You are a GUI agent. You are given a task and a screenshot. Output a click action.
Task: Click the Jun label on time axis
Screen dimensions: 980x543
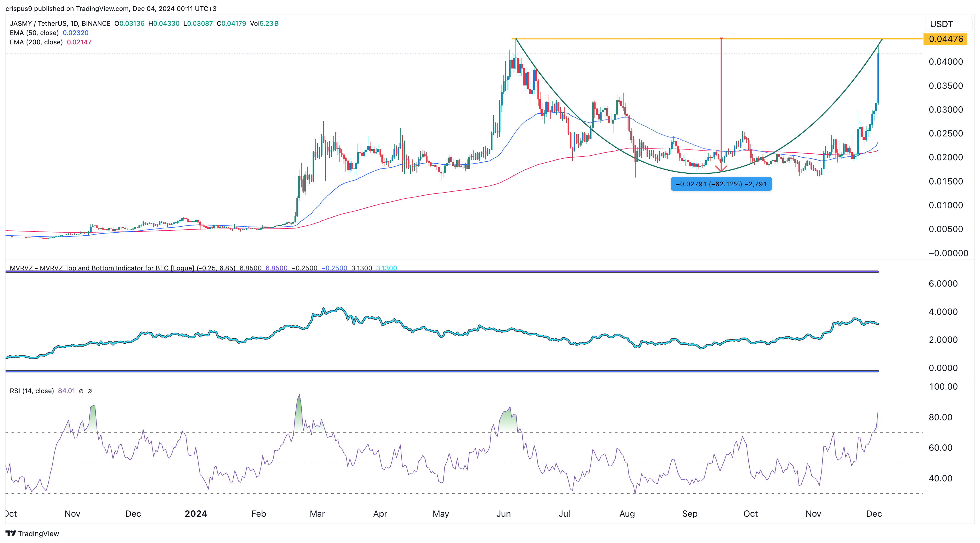pos(504,514)
